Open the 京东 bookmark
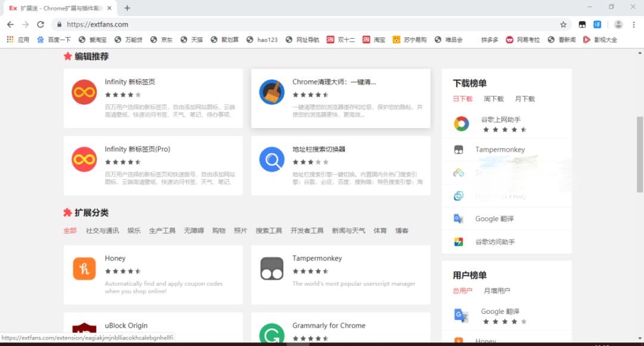The image size is (644, 346). pyautogui.click(x=162, y=40)
